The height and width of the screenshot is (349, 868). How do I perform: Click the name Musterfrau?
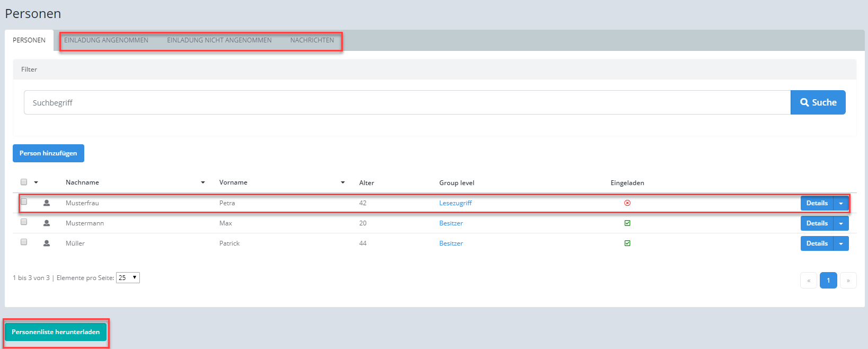point(82,203)
